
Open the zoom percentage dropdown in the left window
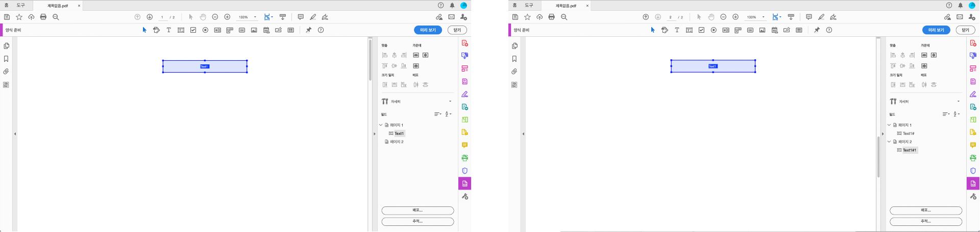tap(255, 17)
